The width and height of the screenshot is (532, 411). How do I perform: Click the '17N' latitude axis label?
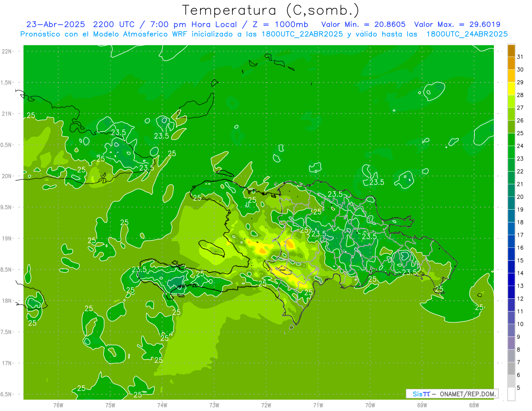(x=7, y=363)
